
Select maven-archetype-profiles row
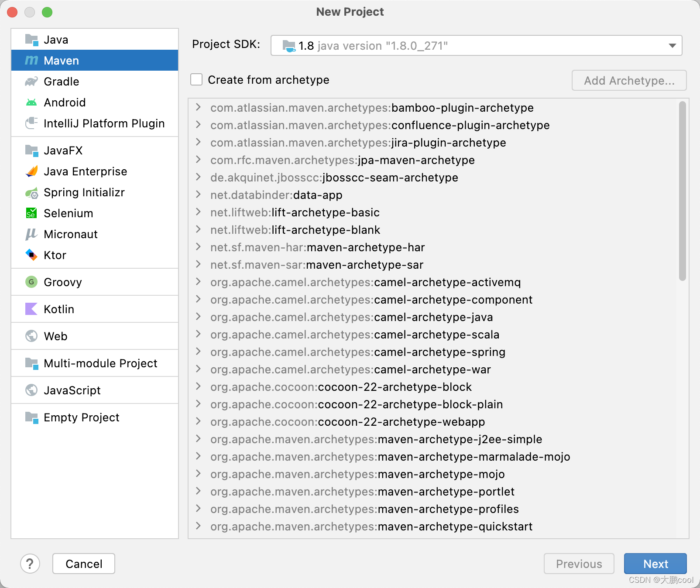[432, 509]
